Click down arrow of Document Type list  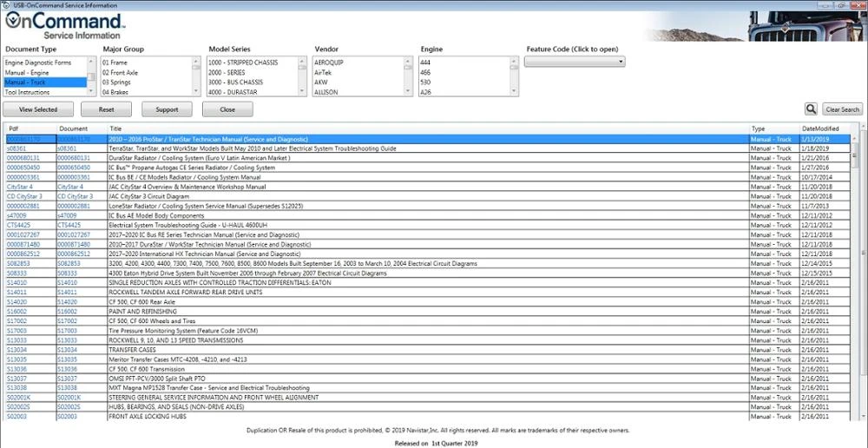tap(92, 92)
